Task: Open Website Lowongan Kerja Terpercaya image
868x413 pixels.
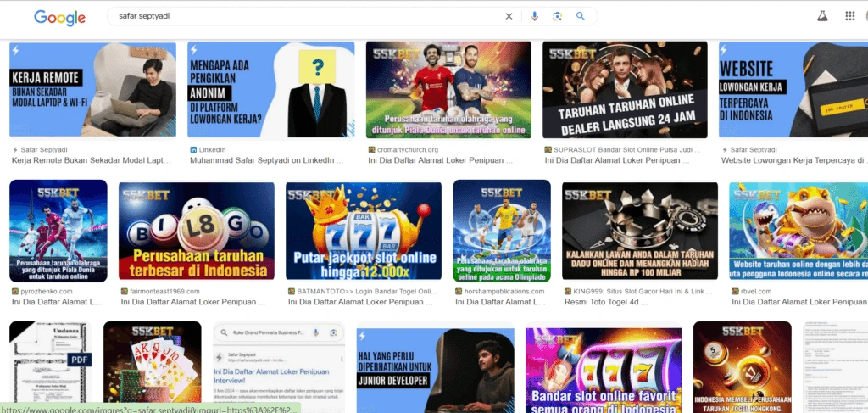Action: [x=793, y=90]
